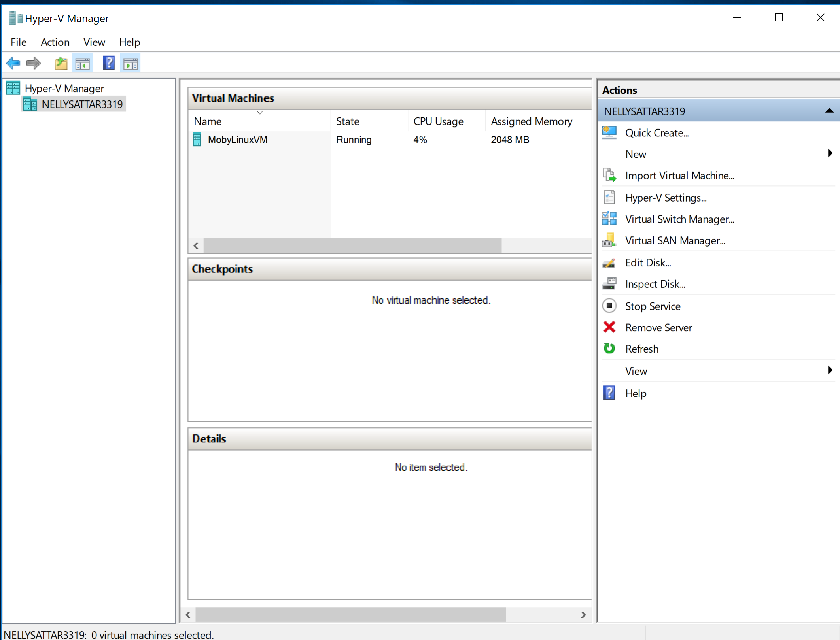Select the Hyper-V Manager tree node label
This screenshot has width=840, height=640.
(x=64, y=88)
